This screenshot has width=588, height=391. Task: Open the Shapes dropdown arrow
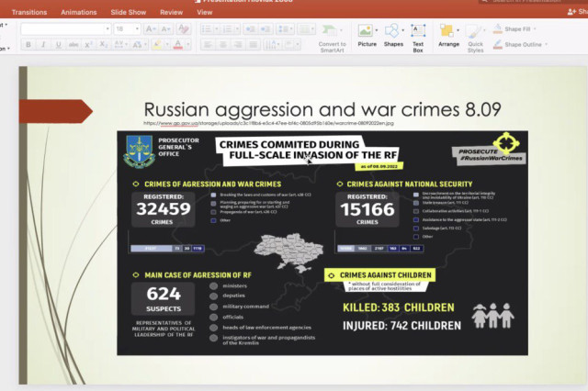403,30
